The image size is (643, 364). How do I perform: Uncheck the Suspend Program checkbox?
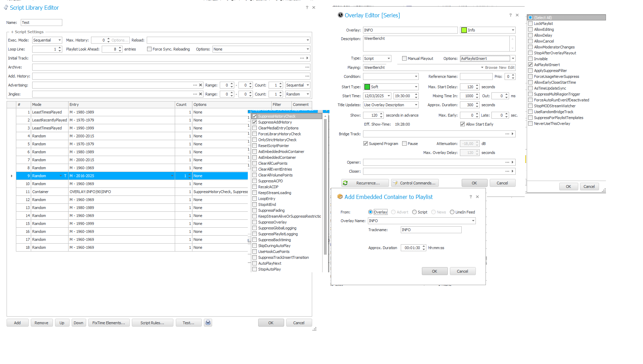(x=365, y=144)
